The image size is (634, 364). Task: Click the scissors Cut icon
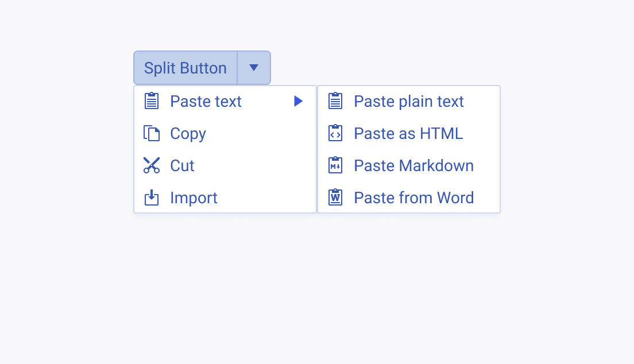[152, 165]
